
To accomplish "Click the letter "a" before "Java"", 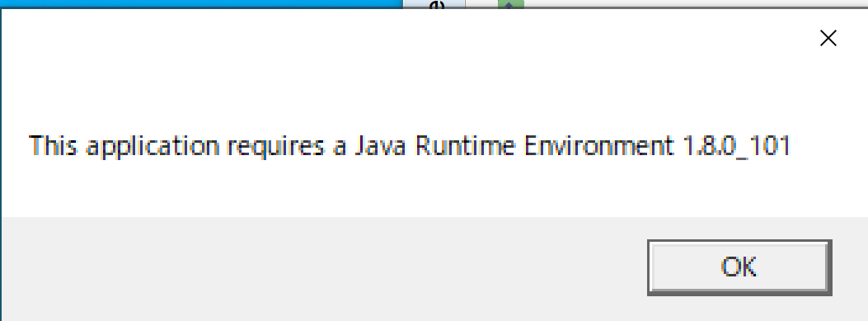I will pos(339,148).
